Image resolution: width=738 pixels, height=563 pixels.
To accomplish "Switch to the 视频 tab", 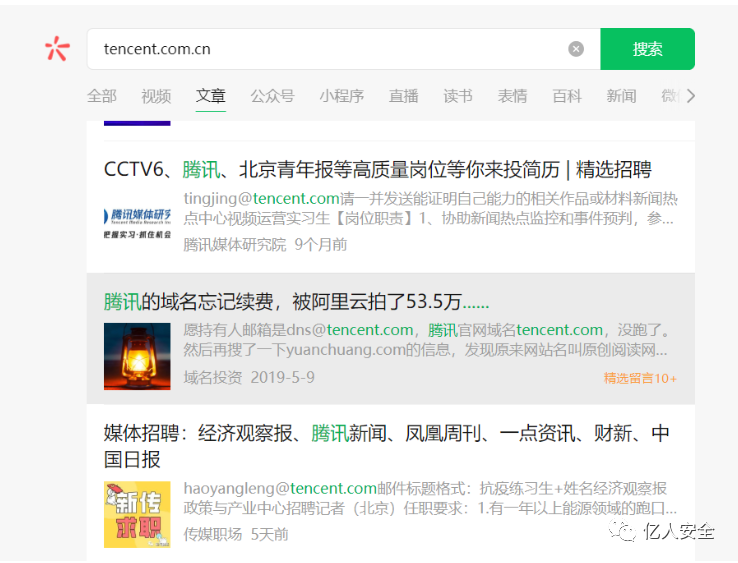I will pos(156,96).
